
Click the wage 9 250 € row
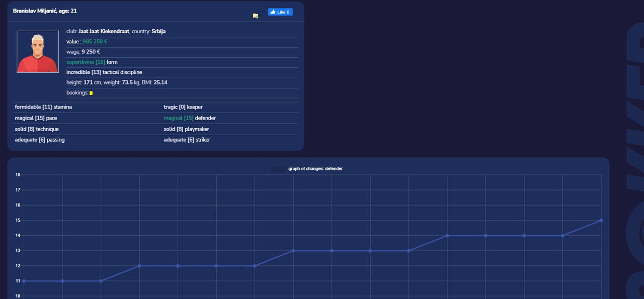[x=182, y=52]
